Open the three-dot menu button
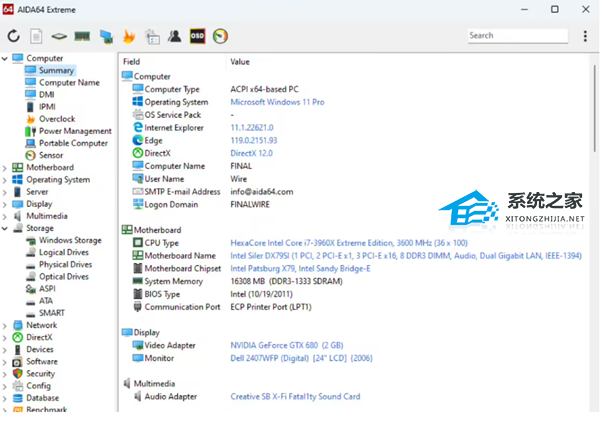The width and height of the screenshot is (600, 425). (585, 36)
